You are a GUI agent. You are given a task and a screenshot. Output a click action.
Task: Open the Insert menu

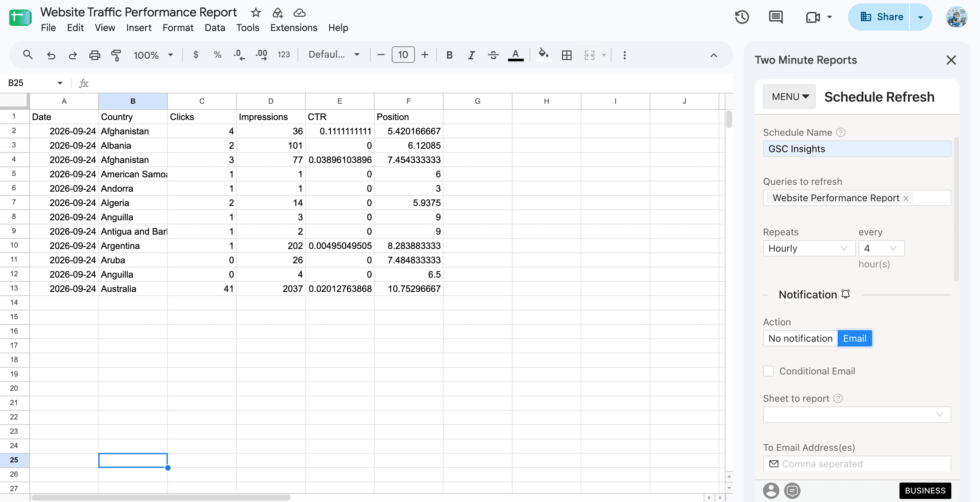point(139,27)
